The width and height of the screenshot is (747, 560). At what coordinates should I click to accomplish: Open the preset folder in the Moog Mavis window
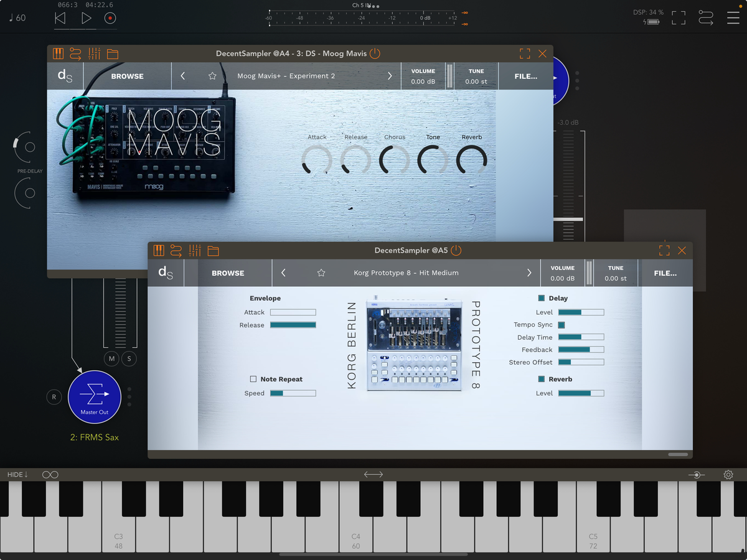pos(113,54)
